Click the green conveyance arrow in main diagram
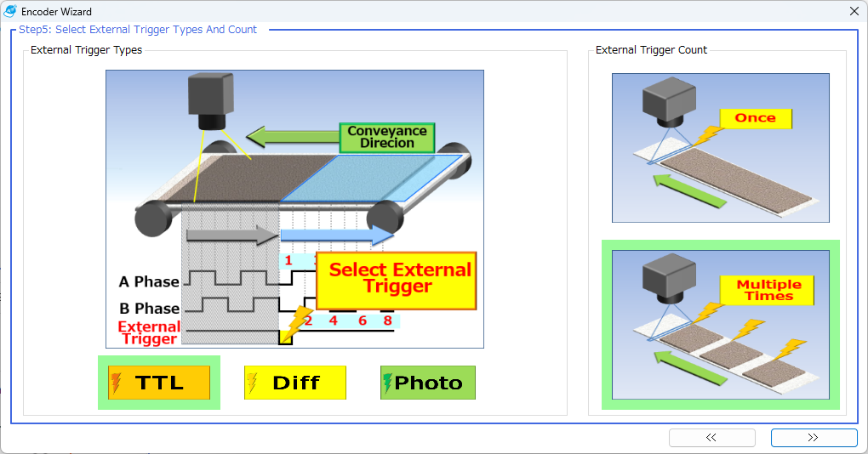868x454 pixels. [291, 137]
